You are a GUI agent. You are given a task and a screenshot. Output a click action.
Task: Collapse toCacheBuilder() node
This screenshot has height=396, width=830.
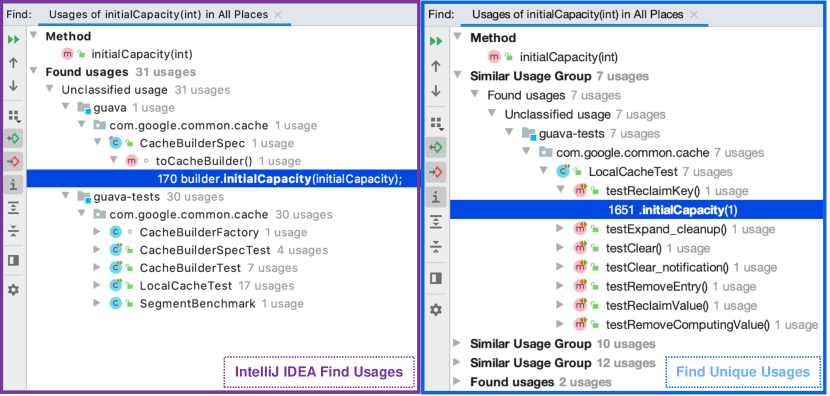pos(114,161)
